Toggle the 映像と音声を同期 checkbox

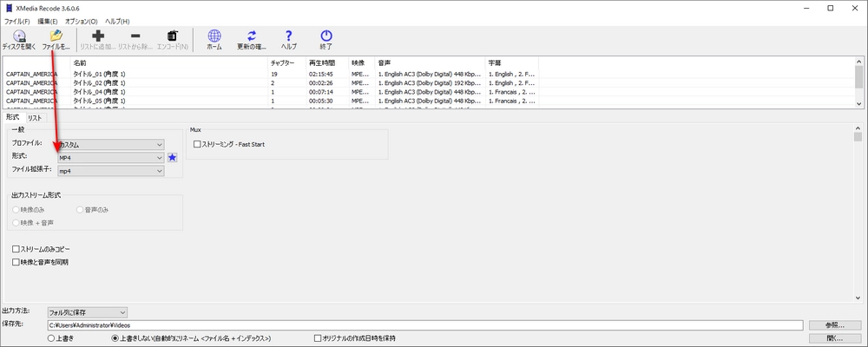pyautogui.click(x=16, y=261)
